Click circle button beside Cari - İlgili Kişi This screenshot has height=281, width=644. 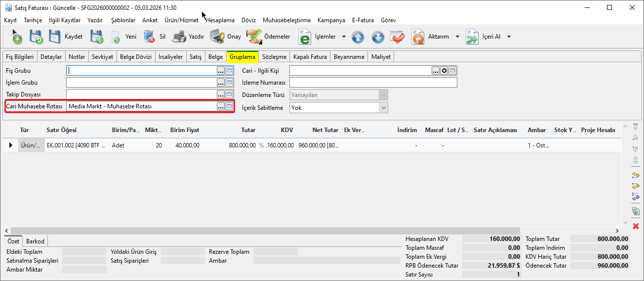(444, 71)
